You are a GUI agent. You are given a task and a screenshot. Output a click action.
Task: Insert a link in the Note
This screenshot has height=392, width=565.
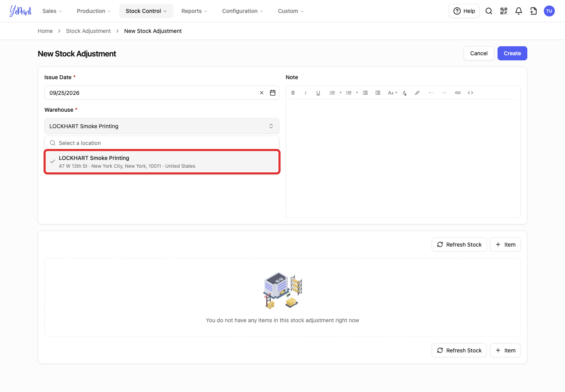pos(458,93)
